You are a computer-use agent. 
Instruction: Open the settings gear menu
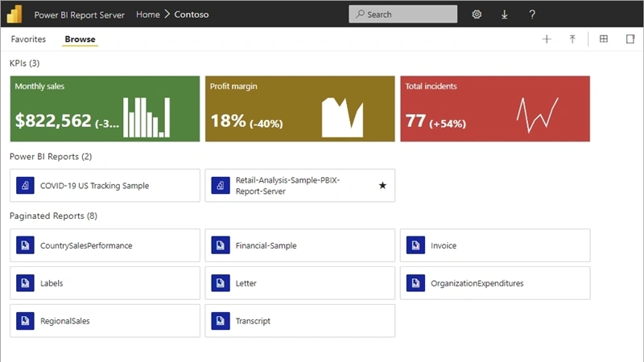click(x=477, y=14)
